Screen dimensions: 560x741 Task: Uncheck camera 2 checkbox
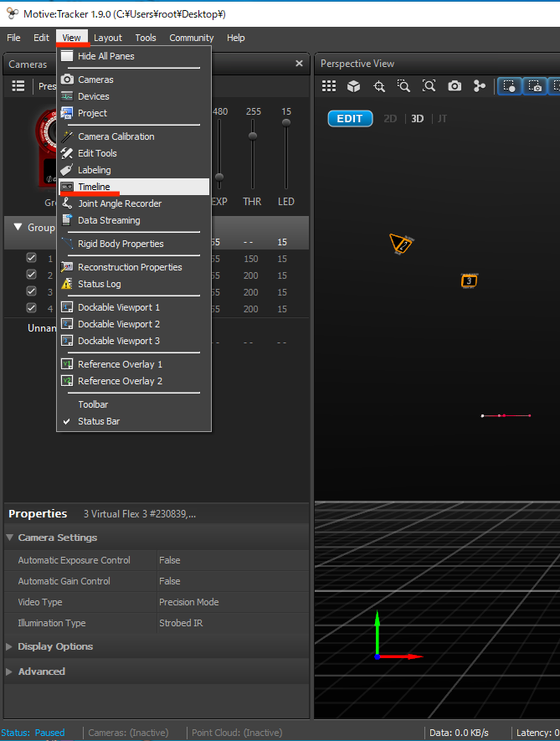[31, 275]
